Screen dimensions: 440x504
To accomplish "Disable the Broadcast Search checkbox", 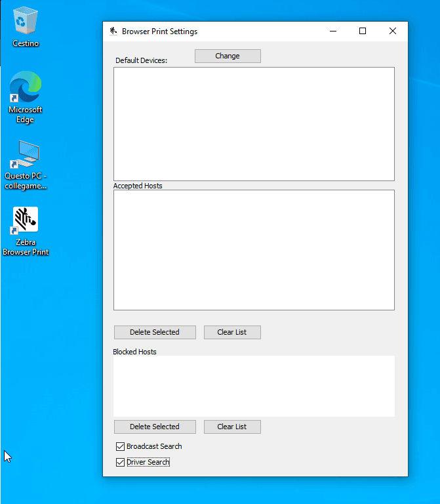I will coord(120,447).
